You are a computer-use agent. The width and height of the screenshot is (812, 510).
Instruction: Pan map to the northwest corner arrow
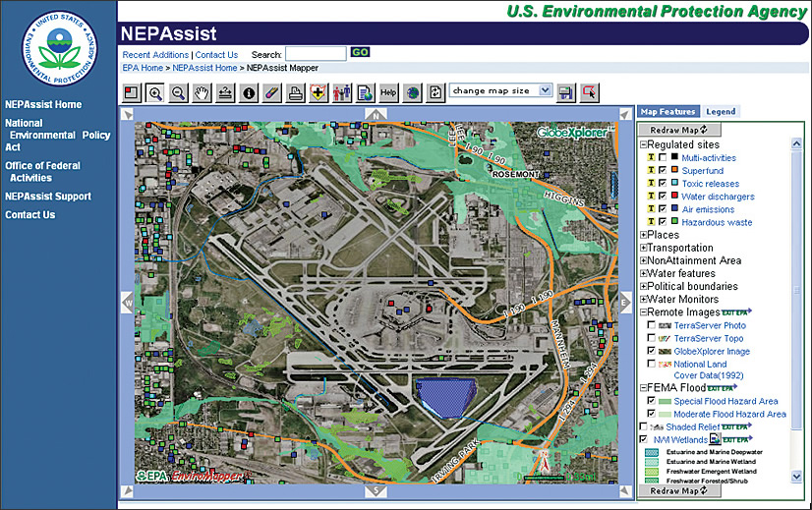[128, 114]
